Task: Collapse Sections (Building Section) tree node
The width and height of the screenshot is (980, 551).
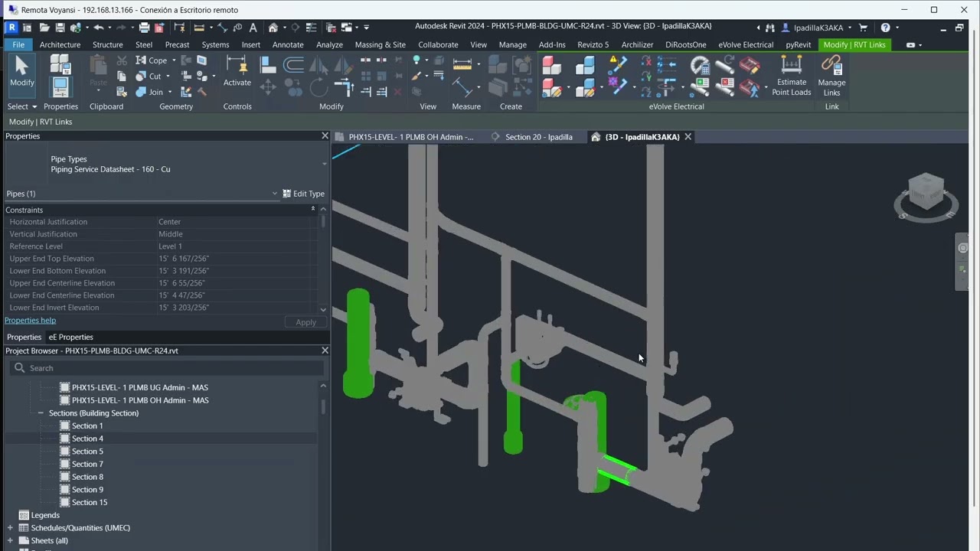Action: pos(41,413)
